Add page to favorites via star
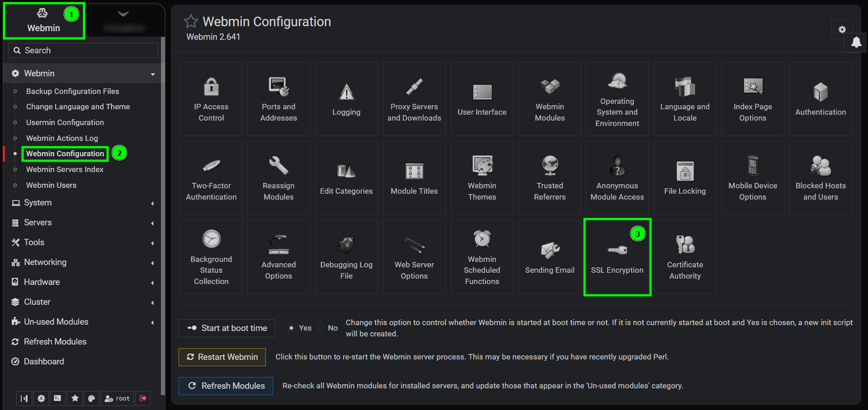The width and height of the screenshot is (868, 410). pos(191,21)
